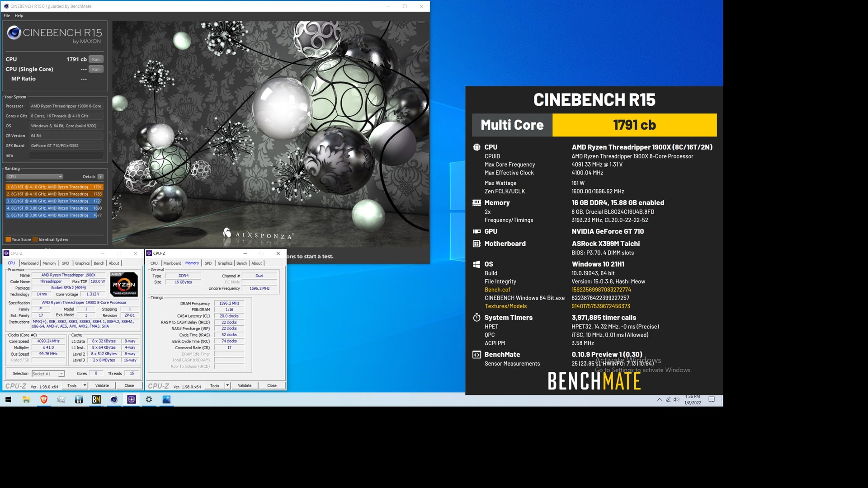Click the Cinebench title bar app icon
The image size is (868, 488).
click(6, 6)
